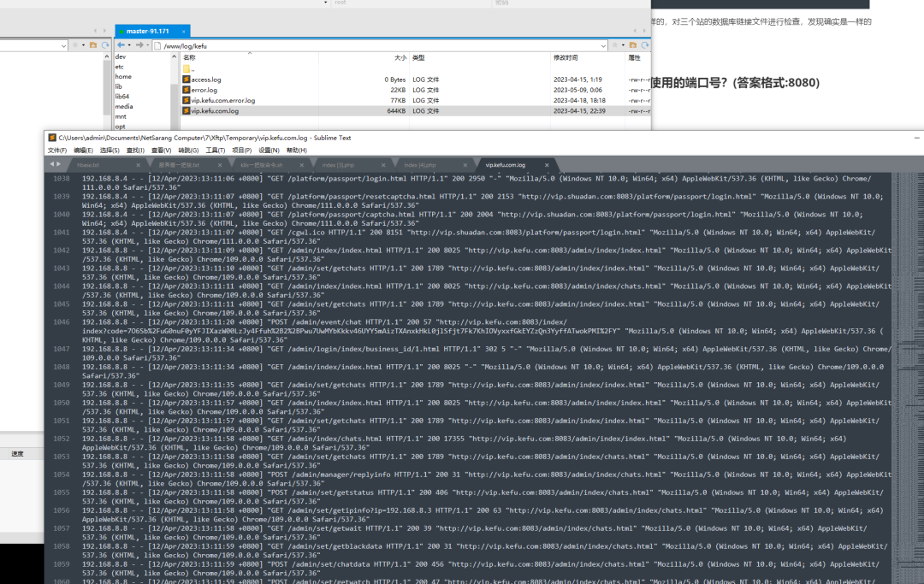The height and width of the screenshot is (584, 924).
Task: Select the media folder in remote tree
Action: click(124, 107)
